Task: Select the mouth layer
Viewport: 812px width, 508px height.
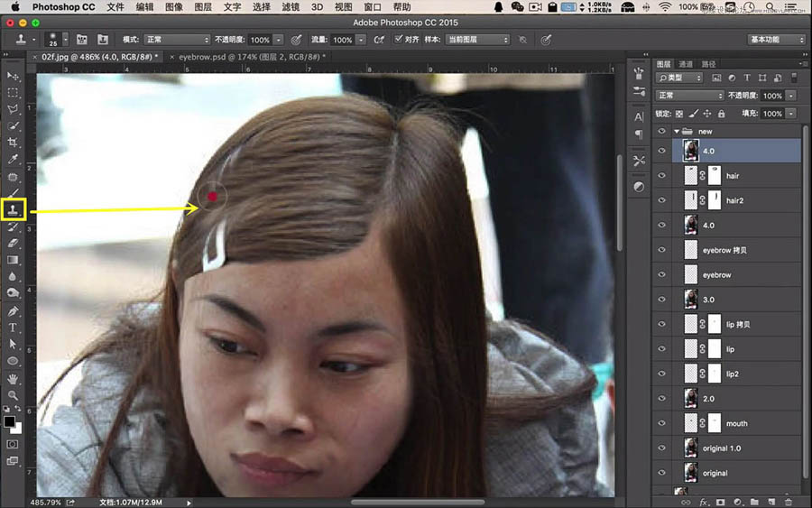Action: point(736,423)
